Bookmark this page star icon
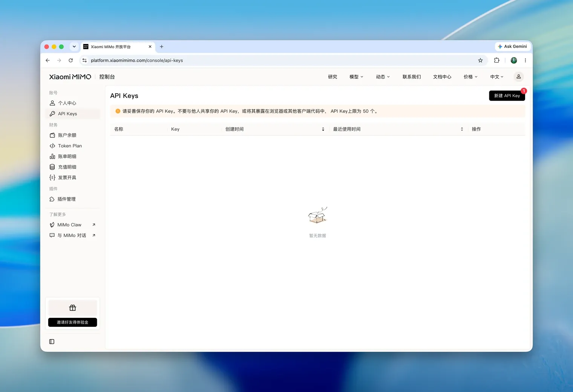 tap(480, 60)
